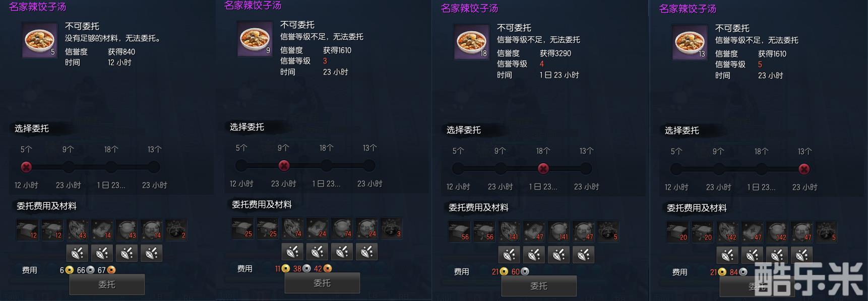
Task: Click the soup dish icon showing quantity 9
Action: [x=255, y=39]
